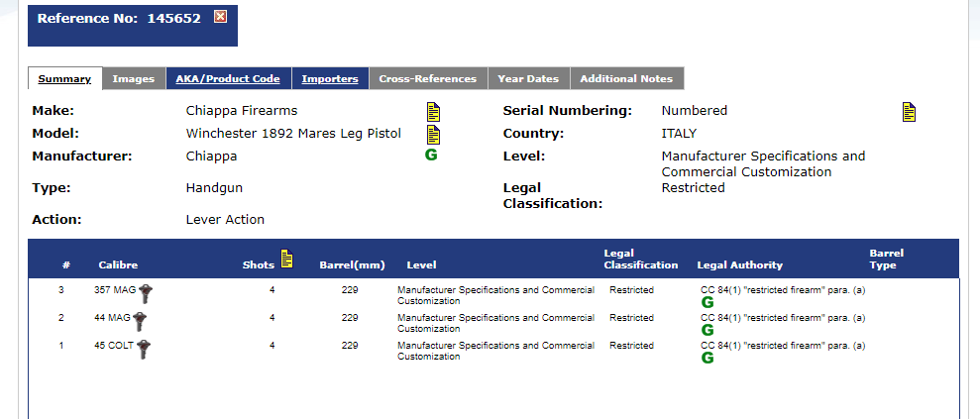Click the Calibre column header
Viewport: 980px width, 419px height.
[x=118, y=265]
